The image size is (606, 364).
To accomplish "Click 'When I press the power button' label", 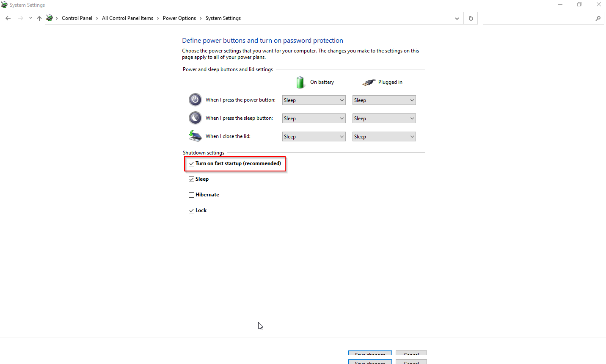I will click(240, 100).
